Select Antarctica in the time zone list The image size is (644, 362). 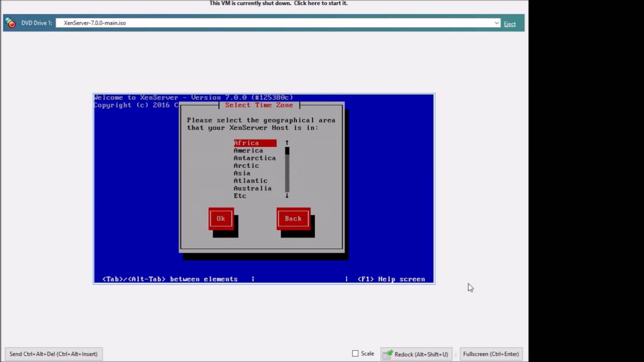[255, 158]
